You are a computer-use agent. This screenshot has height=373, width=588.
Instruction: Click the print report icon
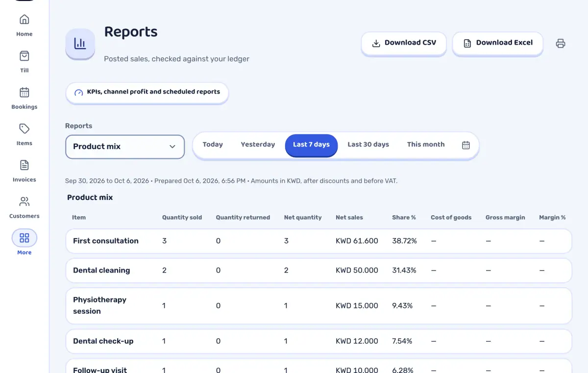(x=561, y=44)
